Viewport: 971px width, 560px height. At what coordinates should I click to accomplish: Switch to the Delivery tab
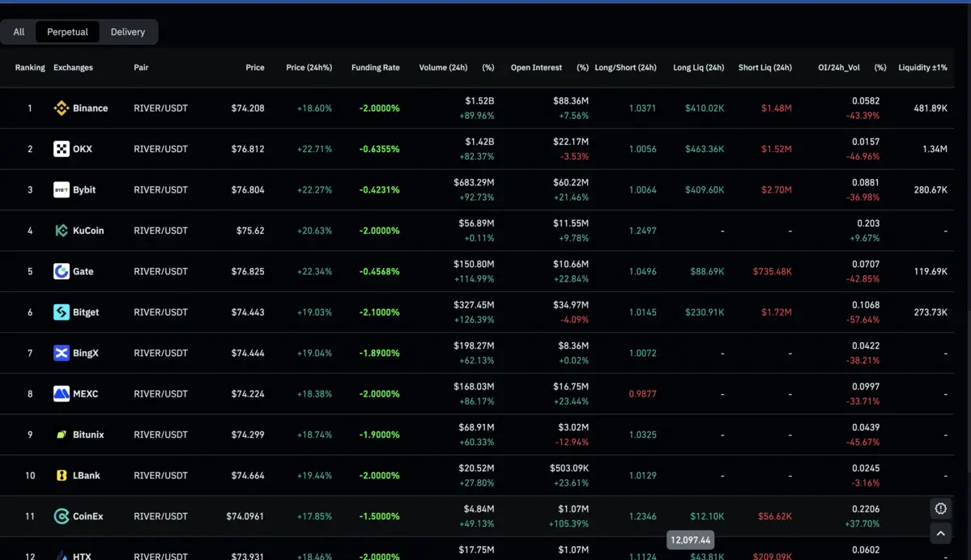127,32
